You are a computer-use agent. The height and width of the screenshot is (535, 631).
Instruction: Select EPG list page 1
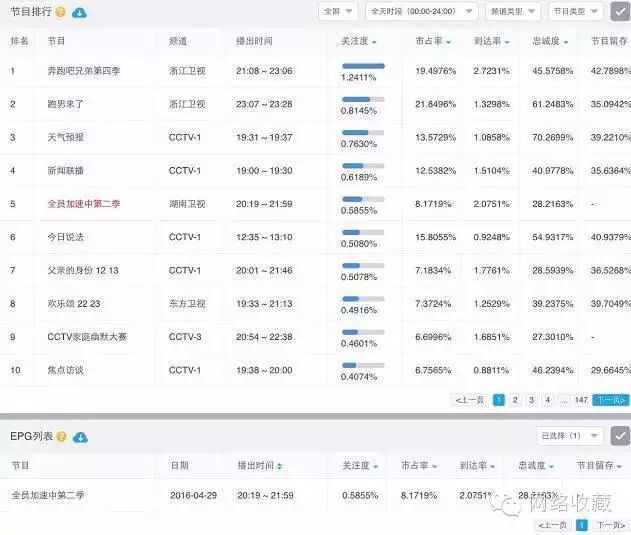(582, 525)
